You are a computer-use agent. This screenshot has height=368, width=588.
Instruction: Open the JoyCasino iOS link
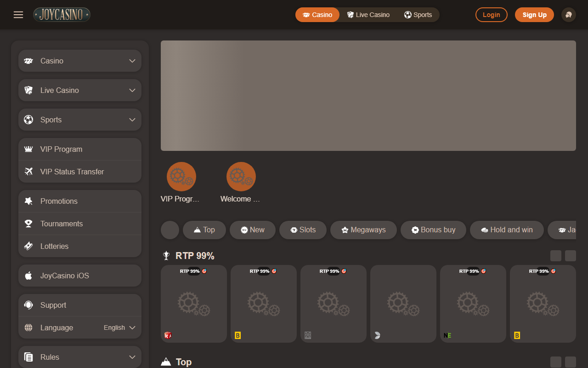tap(80, 276)
